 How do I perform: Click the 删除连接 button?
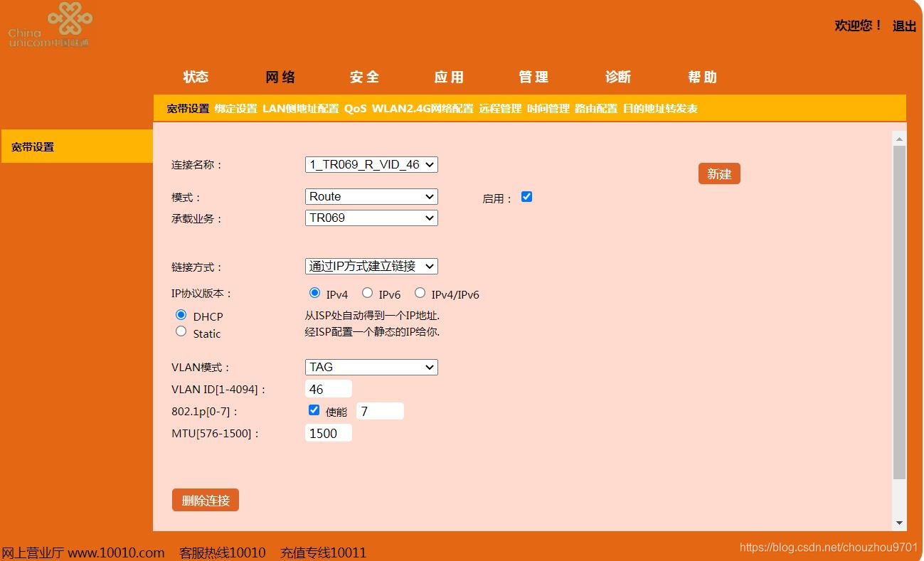tap(206, 500)
